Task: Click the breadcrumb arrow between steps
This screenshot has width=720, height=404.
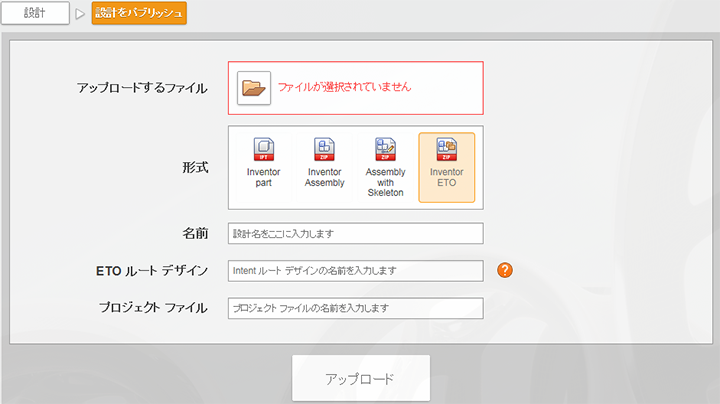Action: (x=80, y=14)
